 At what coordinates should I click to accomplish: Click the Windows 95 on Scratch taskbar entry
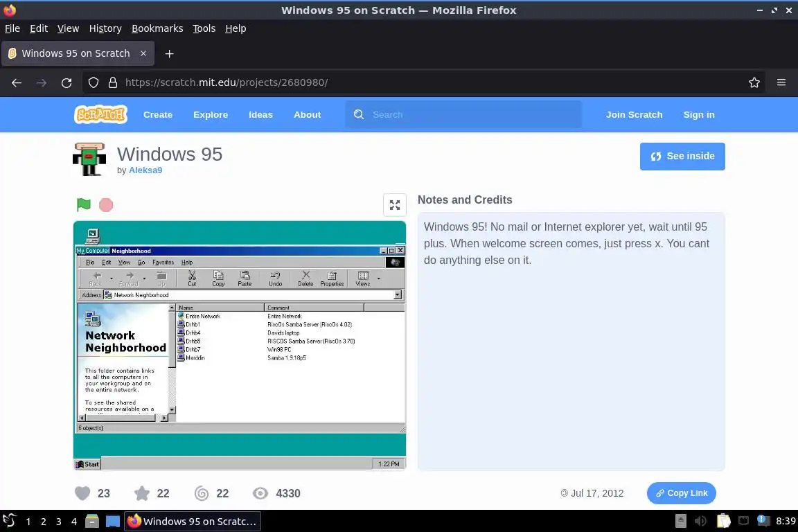tap(193, 522)
